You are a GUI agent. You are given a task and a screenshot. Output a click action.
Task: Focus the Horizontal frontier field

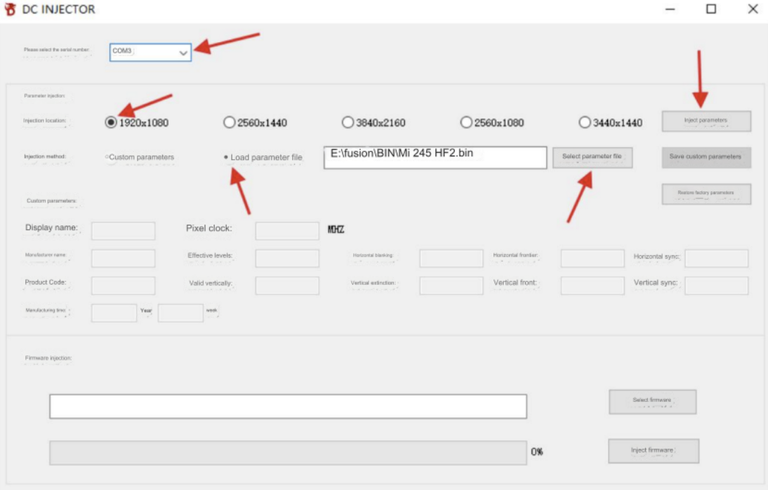click(593, 258)
